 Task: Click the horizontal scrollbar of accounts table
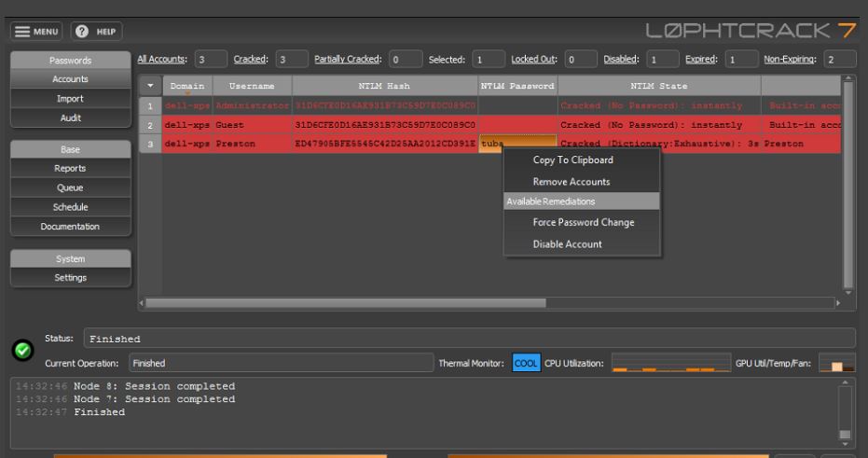click(345, 303)
